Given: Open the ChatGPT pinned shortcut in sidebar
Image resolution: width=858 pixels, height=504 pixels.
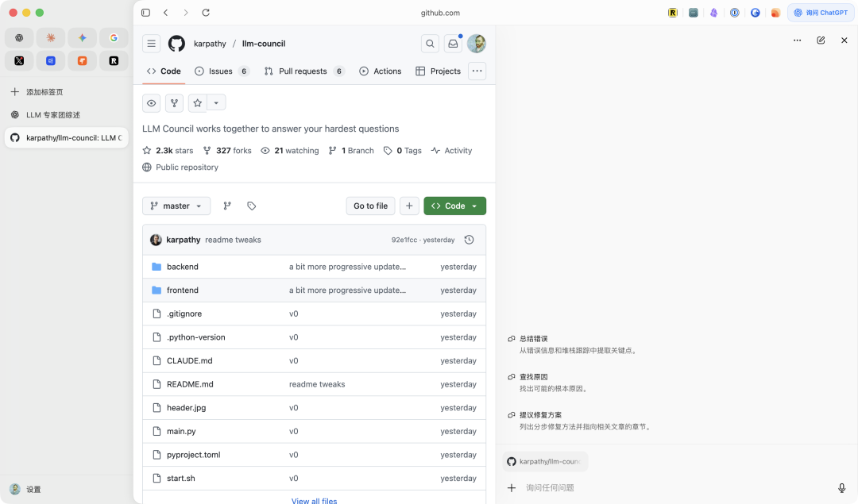Looking at the screenshot, I should 19,38.
